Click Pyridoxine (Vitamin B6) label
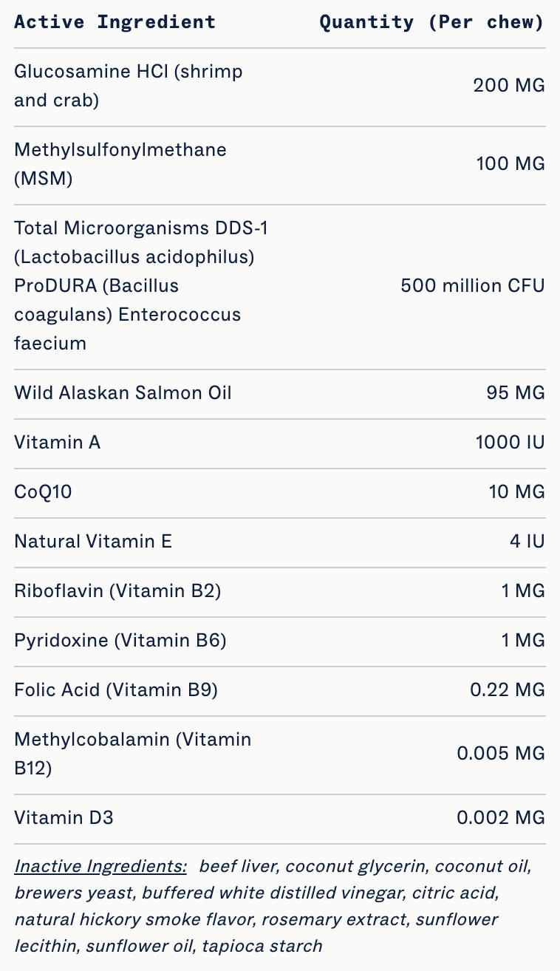Image resolution: width=560 pixels, height=971 pixels. (x=120, y=640)
